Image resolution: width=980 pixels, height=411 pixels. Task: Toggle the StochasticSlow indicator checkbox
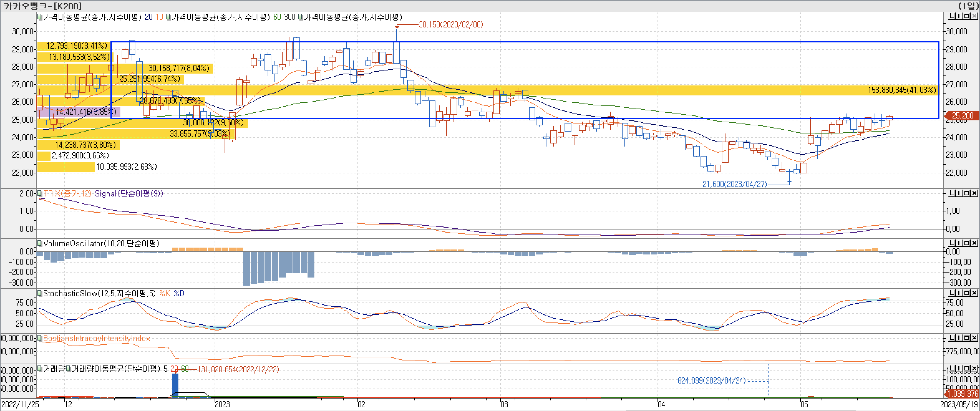click(x=40, y=293)
